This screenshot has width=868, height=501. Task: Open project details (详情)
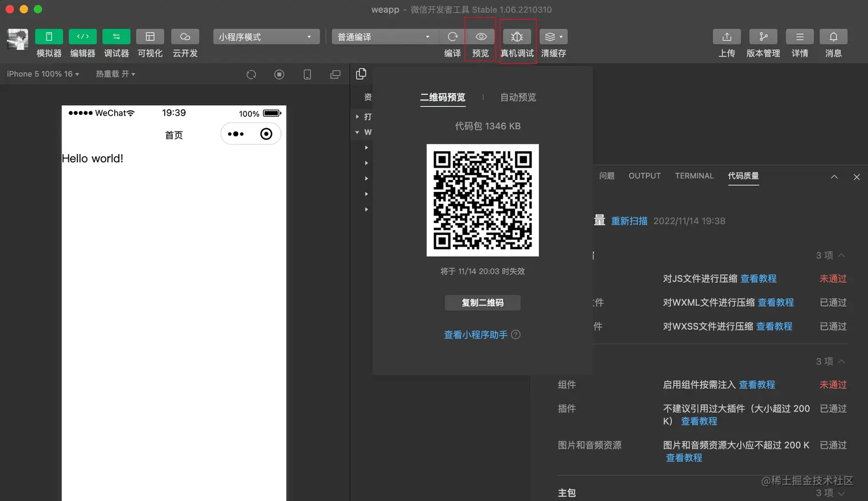(x=800, y=37)
